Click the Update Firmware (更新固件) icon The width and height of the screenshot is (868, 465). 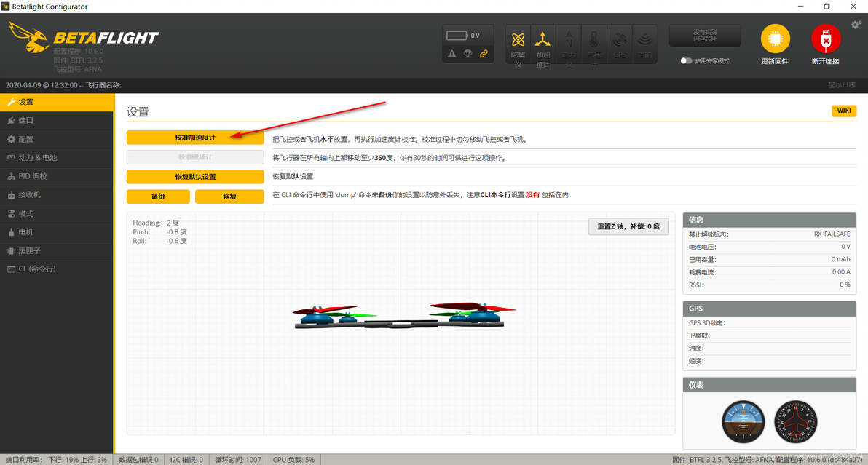[775, 39]
